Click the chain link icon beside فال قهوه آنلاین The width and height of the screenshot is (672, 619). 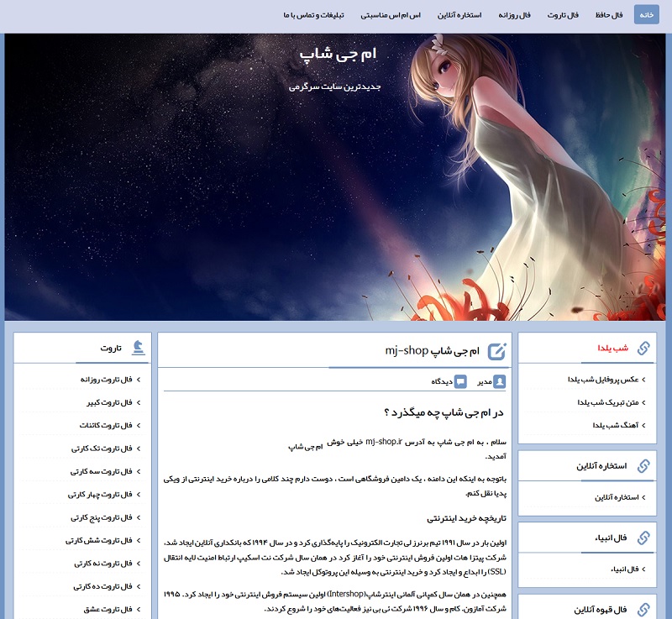point(643,609)
